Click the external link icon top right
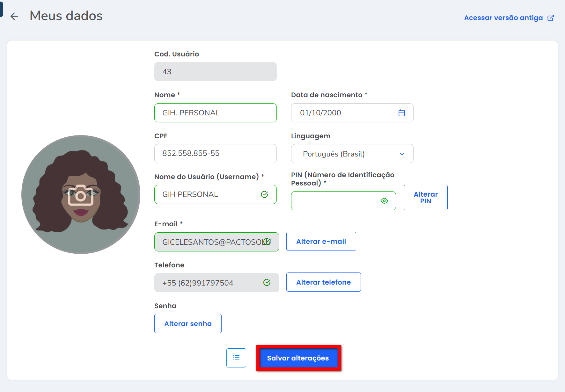This screenshot has width=565, height=392. 551,18
